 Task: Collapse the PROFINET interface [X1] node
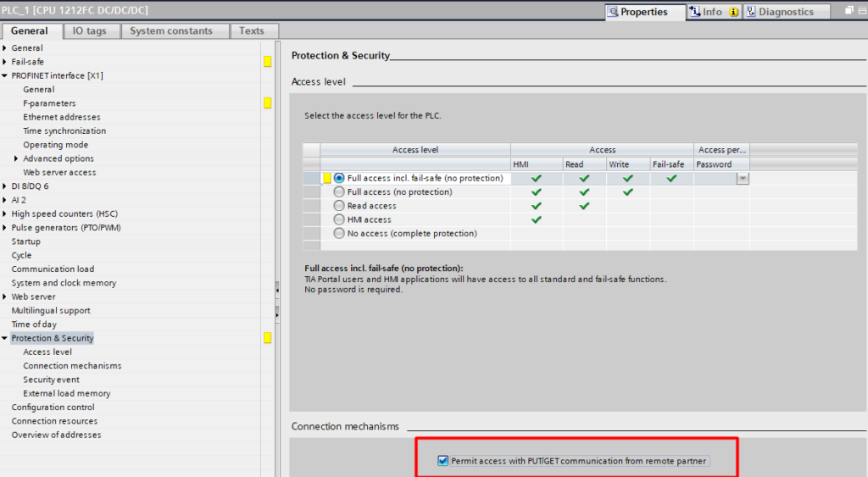(5, 75)
